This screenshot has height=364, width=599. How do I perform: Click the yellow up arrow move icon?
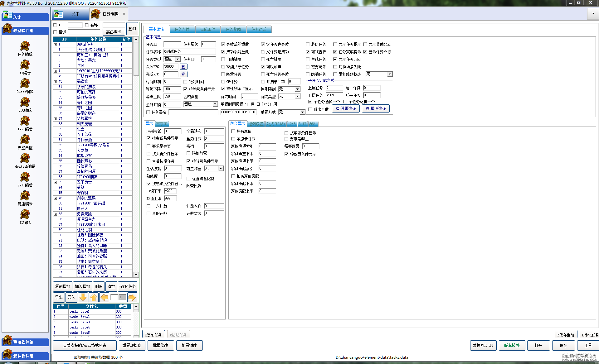click(x=94, y=297)
